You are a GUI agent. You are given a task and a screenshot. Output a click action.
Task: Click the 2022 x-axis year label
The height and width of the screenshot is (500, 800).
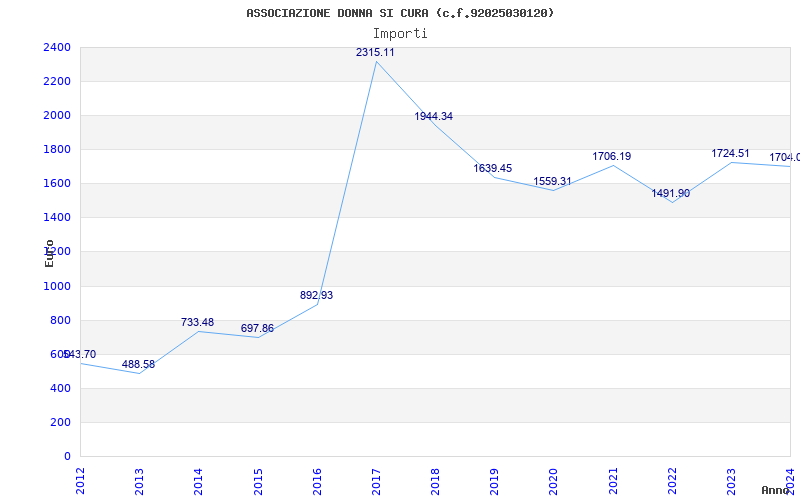click(672, 481)
